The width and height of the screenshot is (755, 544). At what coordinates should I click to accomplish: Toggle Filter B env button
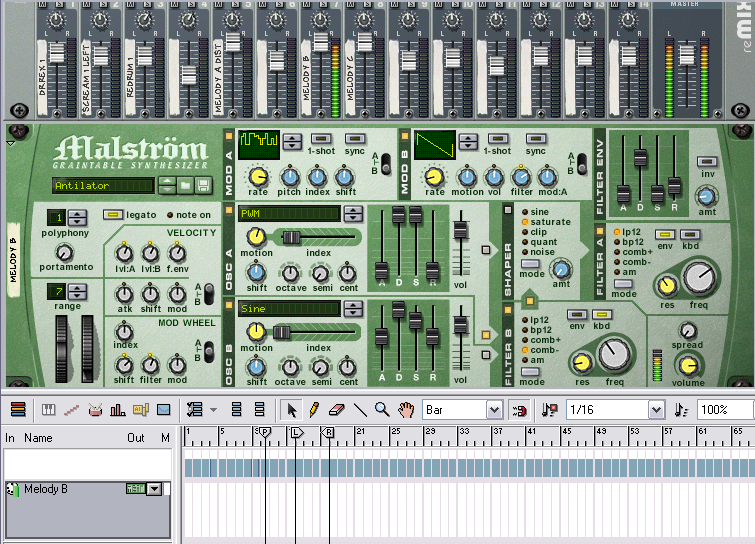click(577, 315)
